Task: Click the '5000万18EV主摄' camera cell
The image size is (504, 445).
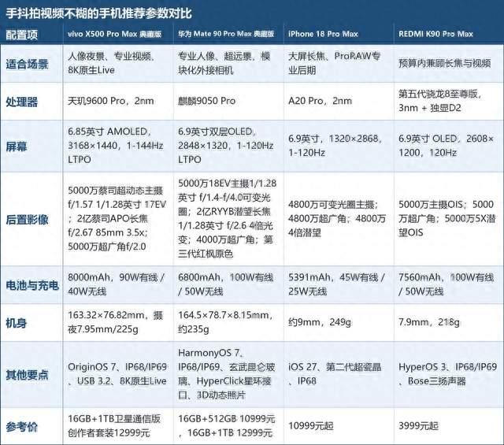Action: point(228,218)
